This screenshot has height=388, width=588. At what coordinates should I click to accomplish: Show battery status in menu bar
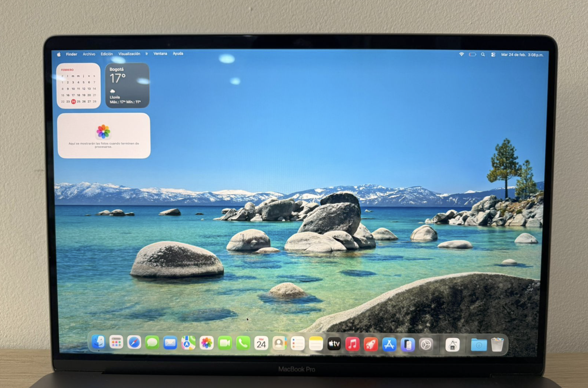pos(472,55)
